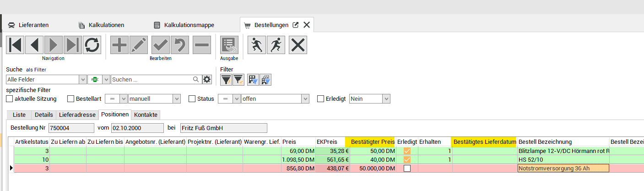This screenshot has width=644, height=191.
Task: Click the single building filter icon
Action: click(x=253, y=80)
